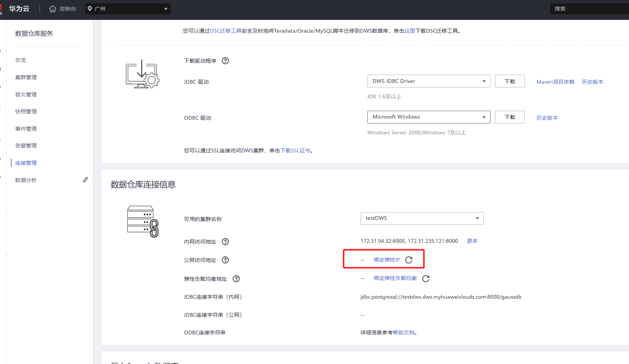Image resolution: width=629 pixels, height=364 pixels.
Task: Click the JDBC internal connection string
Action: (x=441, y=297)
